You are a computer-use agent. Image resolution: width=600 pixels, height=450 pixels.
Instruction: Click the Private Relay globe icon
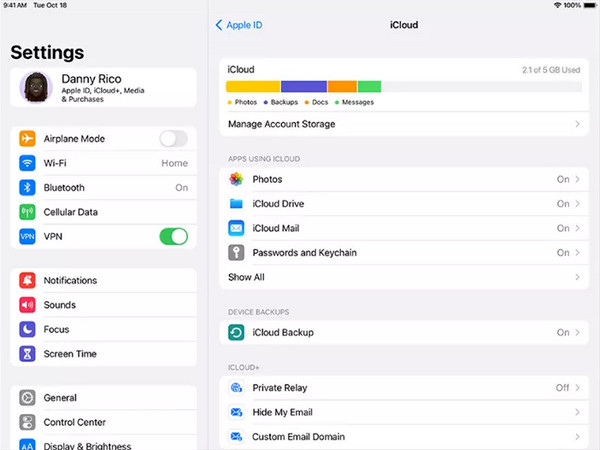[236, 388]
